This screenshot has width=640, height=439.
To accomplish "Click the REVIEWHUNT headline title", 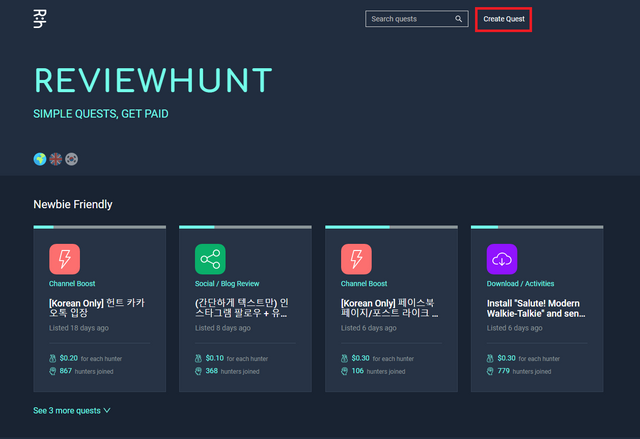I will [x=153, y=80].
